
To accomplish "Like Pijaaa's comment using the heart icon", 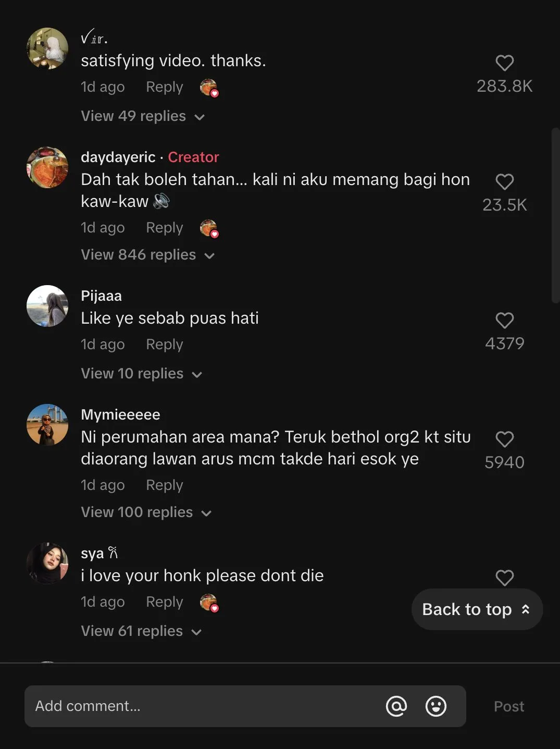I will pos(504,320).
